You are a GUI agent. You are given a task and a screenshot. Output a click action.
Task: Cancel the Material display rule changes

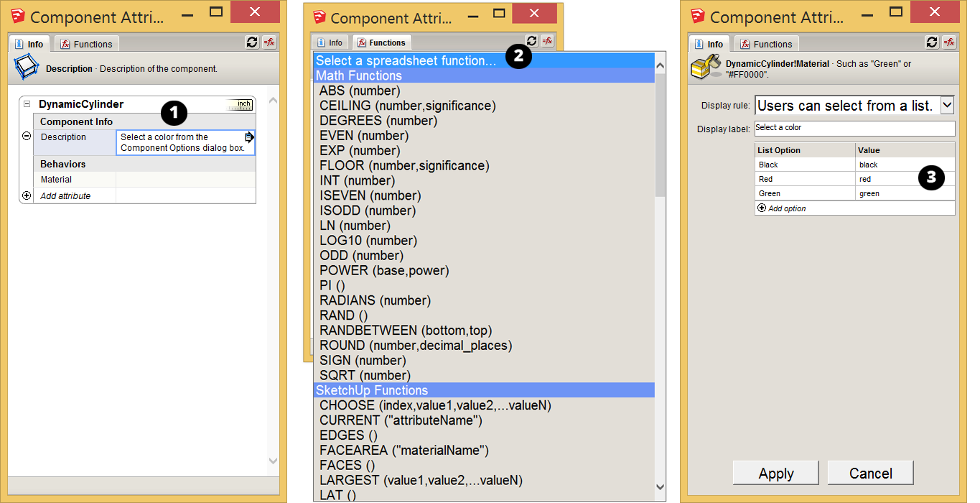871,474
